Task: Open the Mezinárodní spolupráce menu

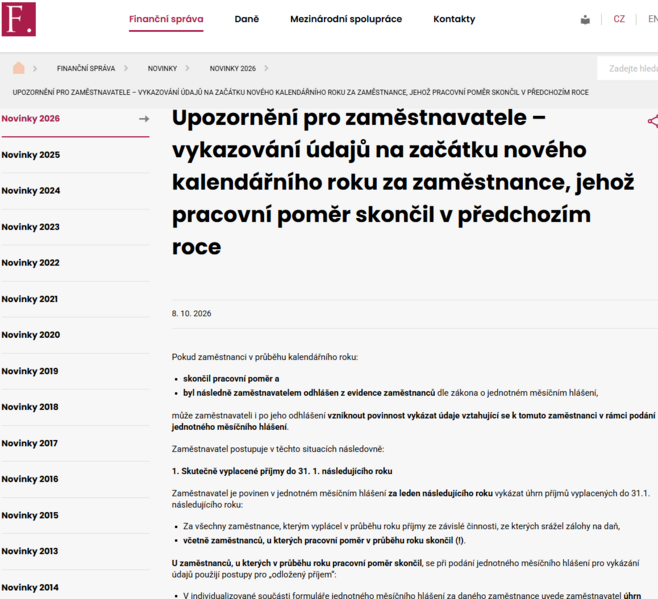Action: 346,19
